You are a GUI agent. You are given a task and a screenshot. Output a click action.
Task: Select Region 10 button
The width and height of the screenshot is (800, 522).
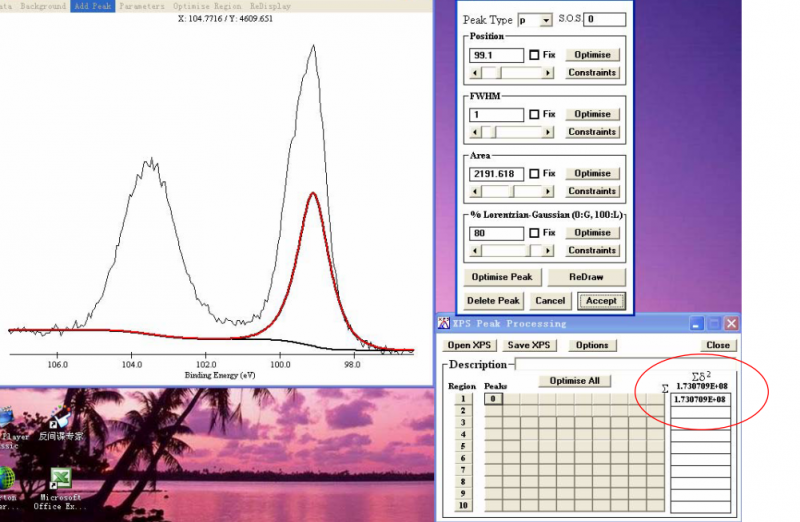tap(463, 505)
